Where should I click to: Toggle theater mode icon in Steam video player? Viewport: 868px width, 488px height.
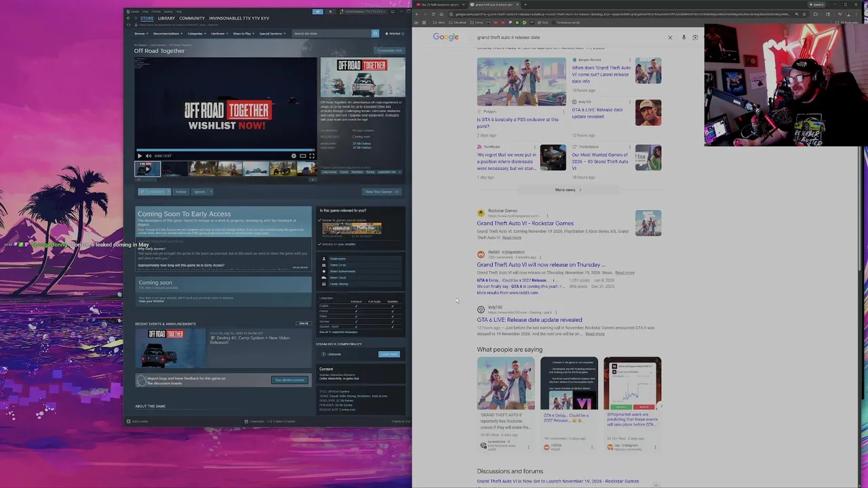tap(302, 156)
